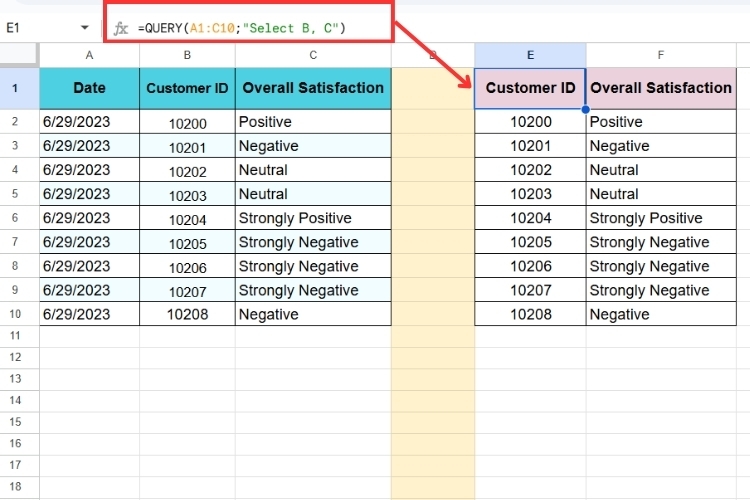Click the QUERY formula text in formula bar
This screenshot has width=750, height=500.
(x=242, y=28)
